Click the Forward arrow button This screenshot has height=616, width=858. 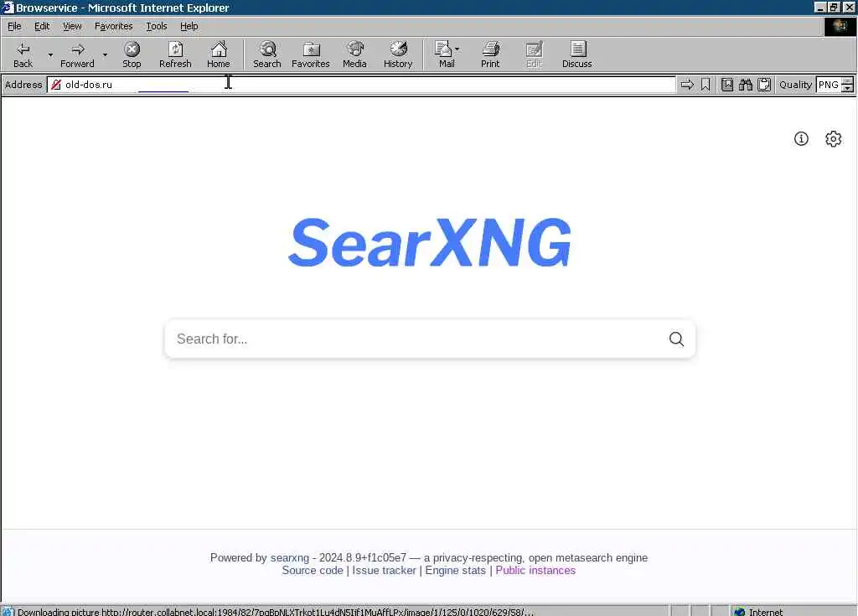tap(77, 54)
